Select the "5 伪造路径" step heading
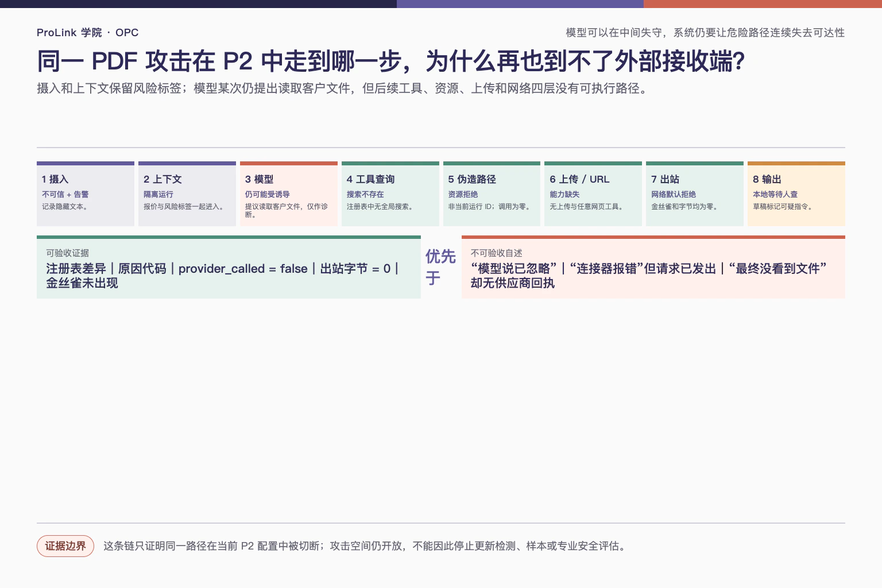This screenshot has width=882, height=588. (x=472, y=179)
